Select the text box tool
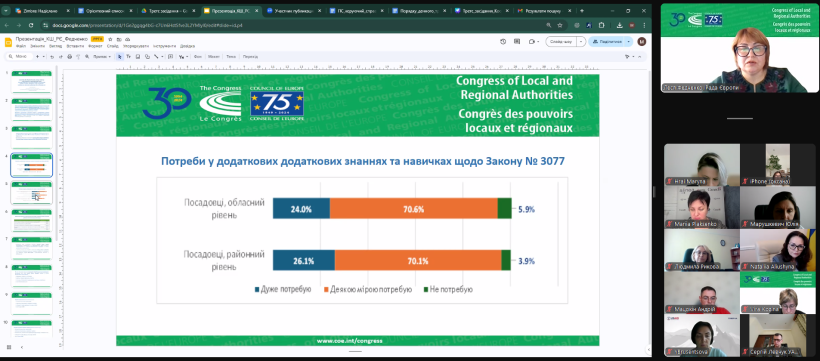This screenshot has width=820, height=361. [129, 57]
